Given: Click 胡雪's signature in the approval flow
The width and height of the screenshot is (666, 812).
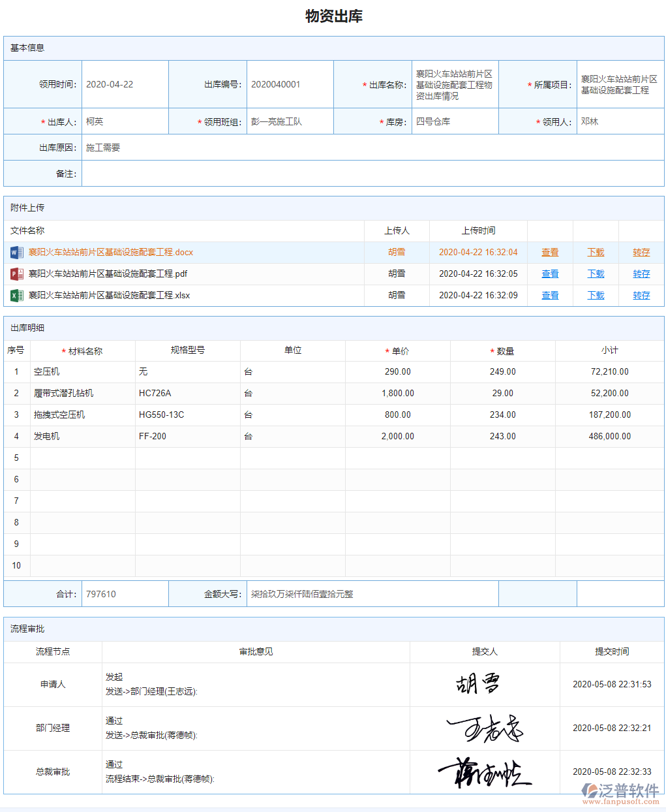Looking at the screenshot, I should pos(479,683).
